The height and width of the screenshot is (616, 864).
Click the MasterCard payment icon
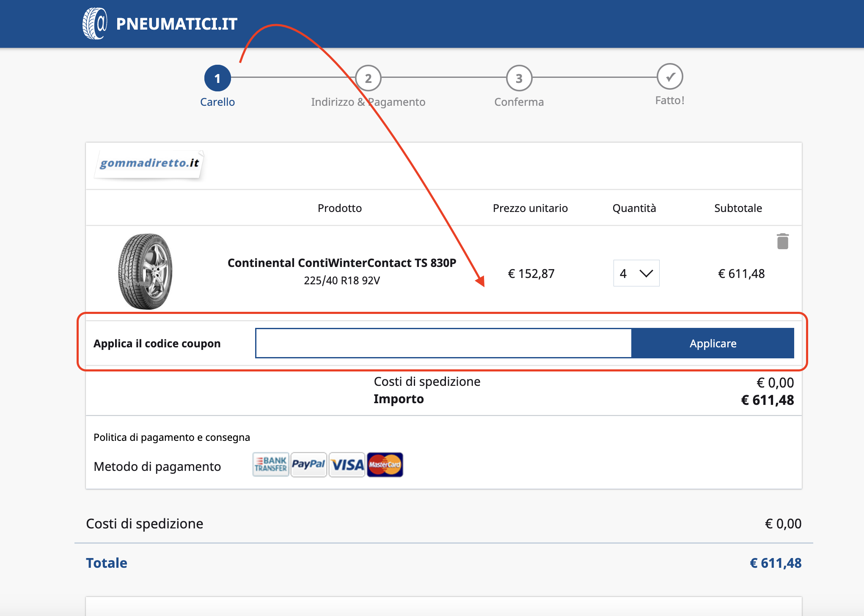(x=385, y=465)
